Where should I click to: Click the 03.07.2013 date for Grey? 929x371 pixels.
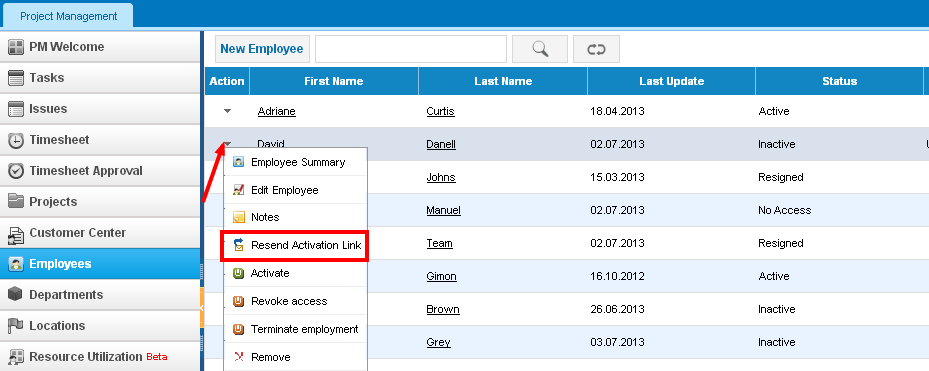coord(617,342)
